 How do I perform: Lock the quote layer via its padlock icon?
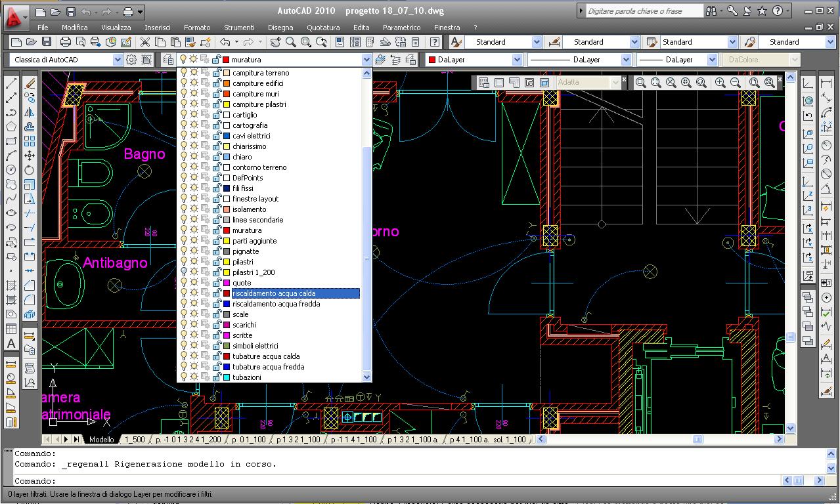[217, 282]
